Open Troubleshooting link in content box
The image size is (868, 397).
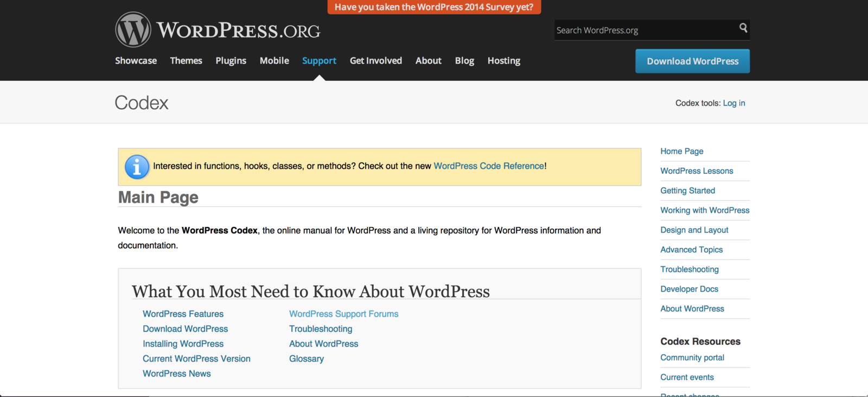pyautogui.click(x=321, y=329)
